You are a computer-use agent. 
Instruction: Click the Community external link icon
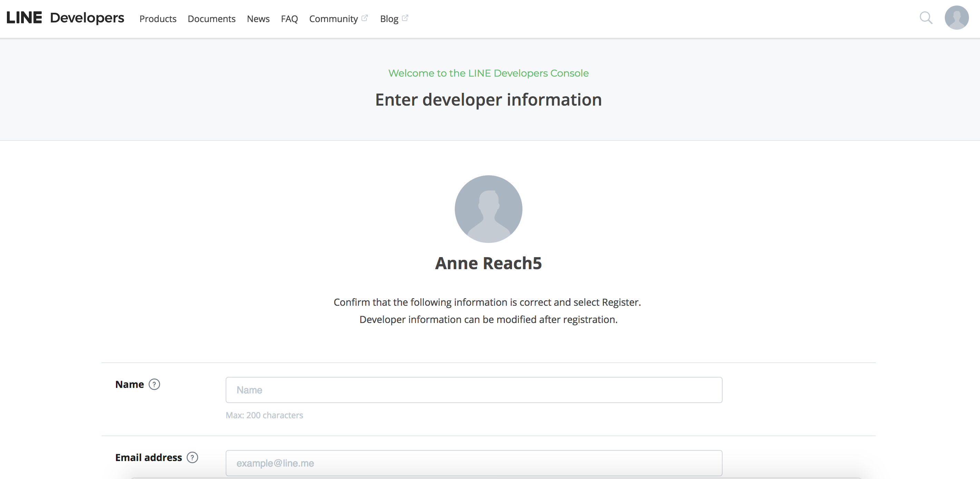364,18
